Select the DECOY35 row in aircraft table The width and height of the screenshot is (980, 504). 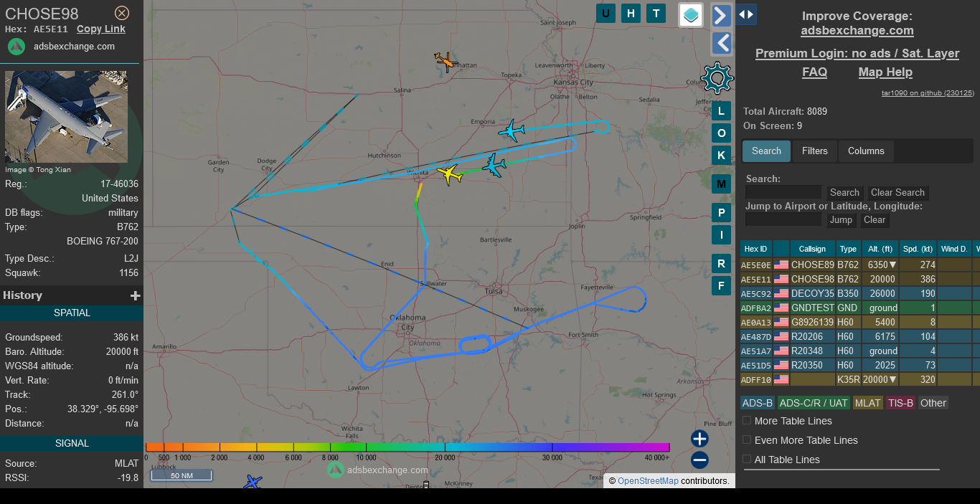[859, 293]
